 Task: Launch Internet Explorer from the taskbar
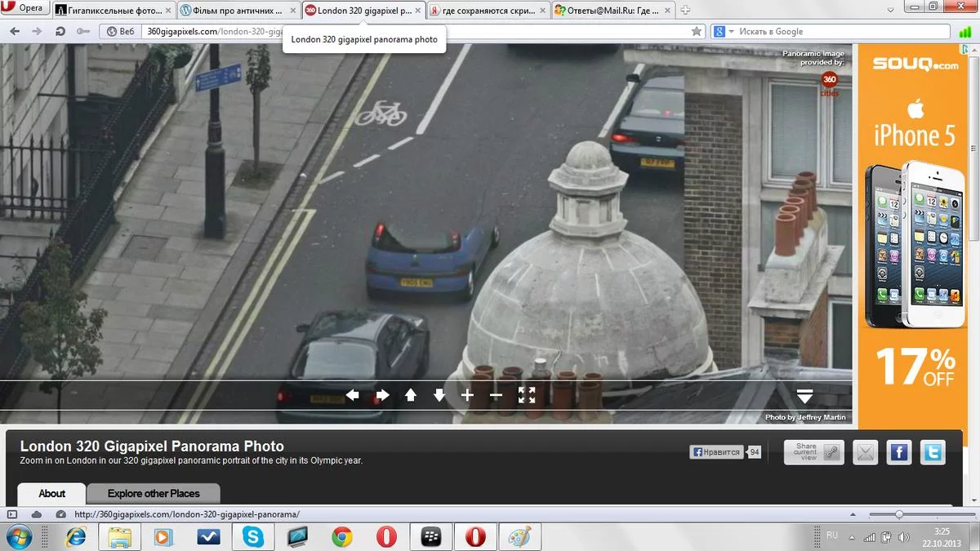pyautogui.click(x=76, y=536)
